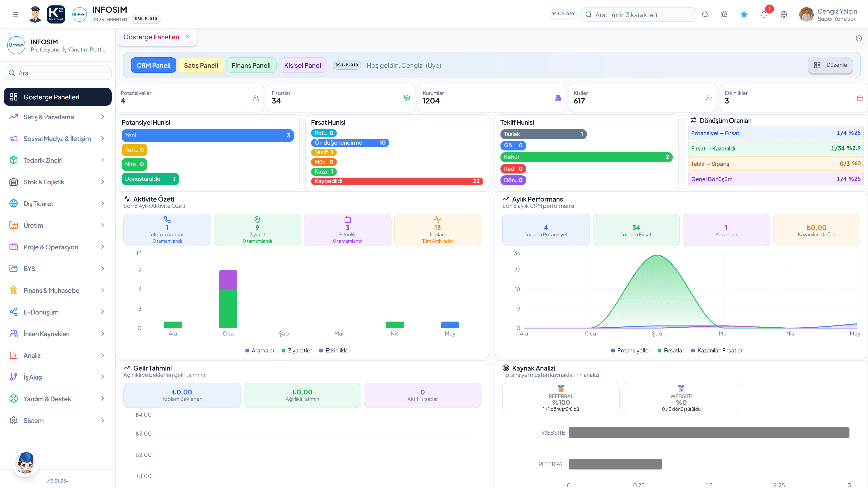Open Cengiz Yalçın user profile avatar

[x=806, y=14]
